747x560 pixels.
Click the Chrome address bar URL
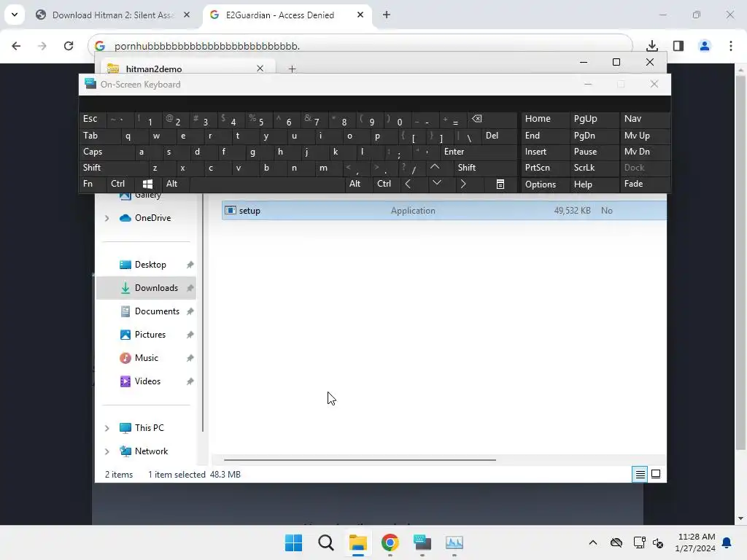[x=206, y=46]
